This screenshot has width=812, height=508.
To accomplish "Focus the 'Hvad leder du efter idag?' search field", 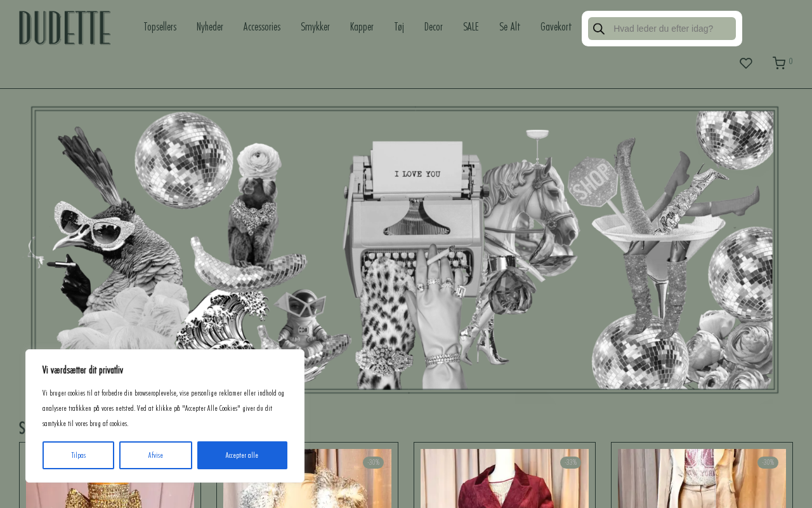I will [x=662, y=29].
